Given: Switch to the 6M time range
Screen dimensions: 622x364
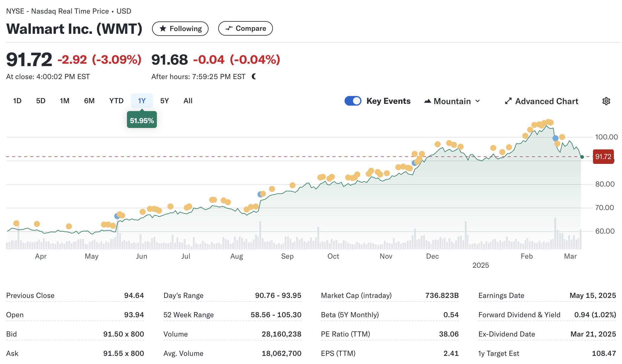Looking at the screenshot, I should point(89,101).
